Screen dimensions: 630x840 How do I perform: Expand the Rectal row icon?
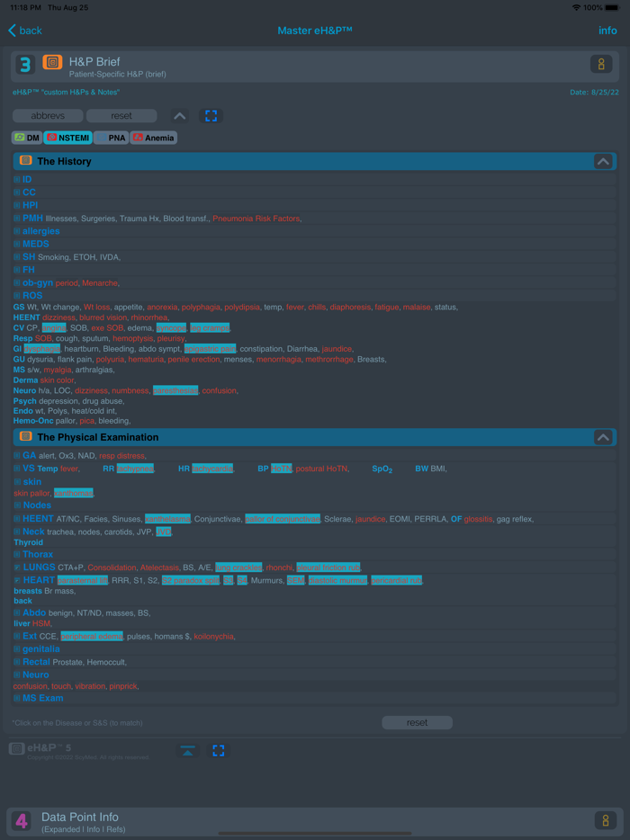16,662
